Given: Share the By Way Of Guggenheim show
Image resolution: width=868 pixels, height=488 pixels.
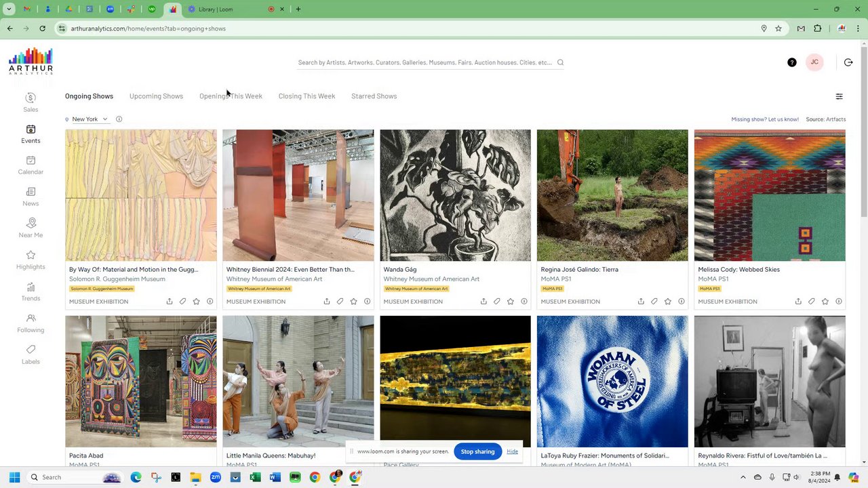Looking at the screenshot, I should (x=170, y=302).
